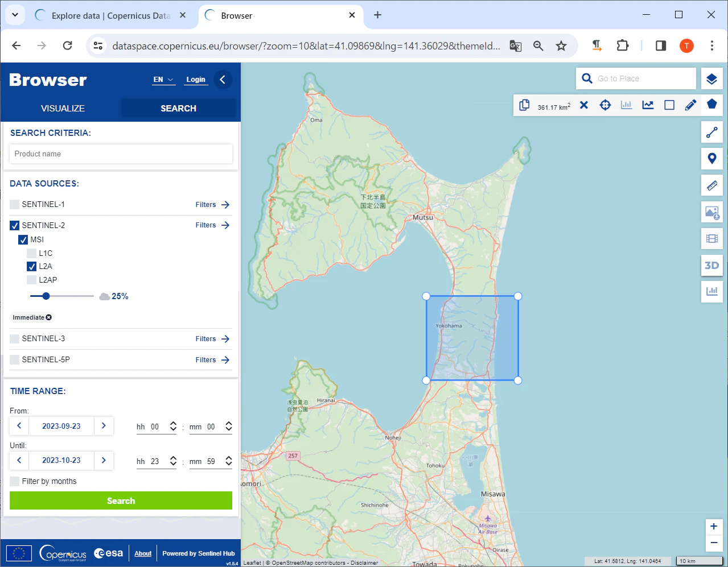728x567 pixels.
Task: Enable the SENTINEL-5P data source
Action: click(x=15, y=359)
